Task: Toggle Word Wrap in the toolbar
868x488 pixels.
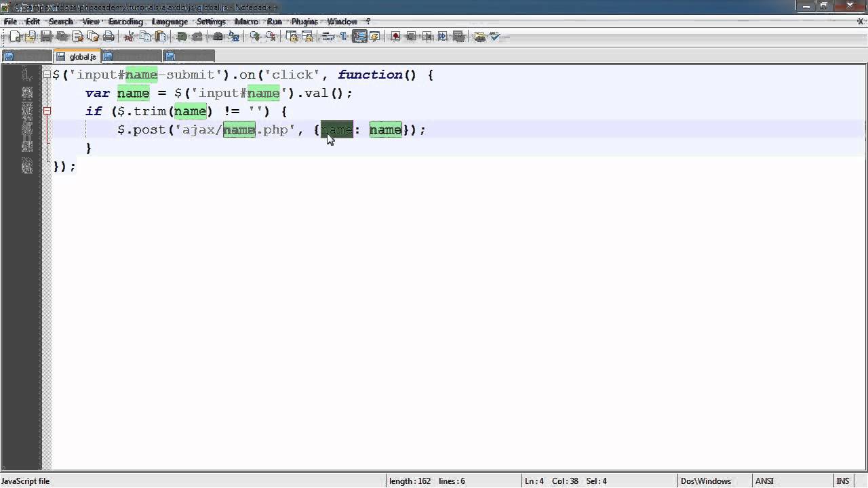Action: (328, 37)
